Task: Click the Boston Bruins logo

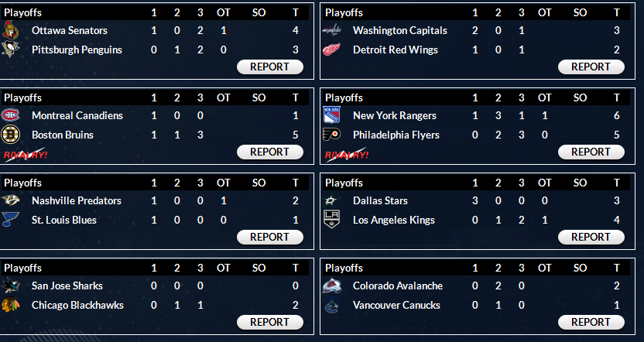Action: point(11,135)
